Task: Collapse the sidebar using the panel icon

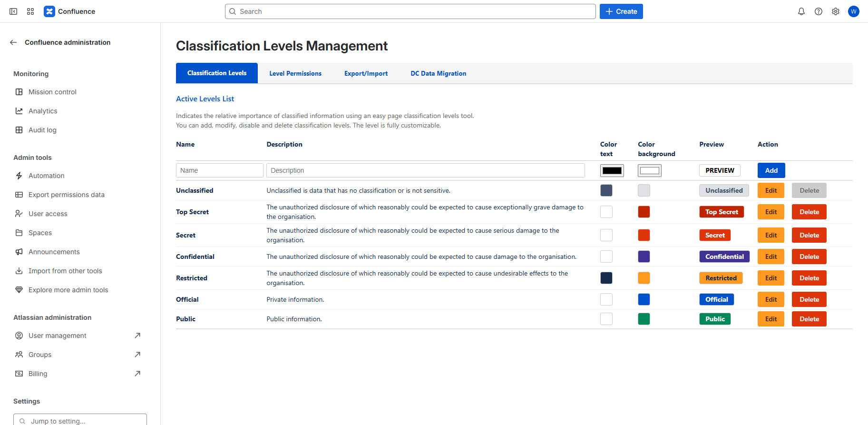Action: [13, 11]
